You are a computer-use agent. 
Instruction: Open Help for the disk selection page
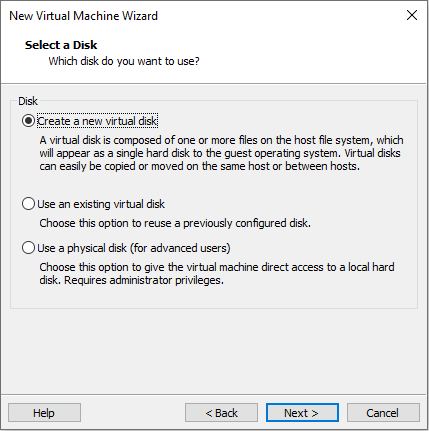click(44, 413)
